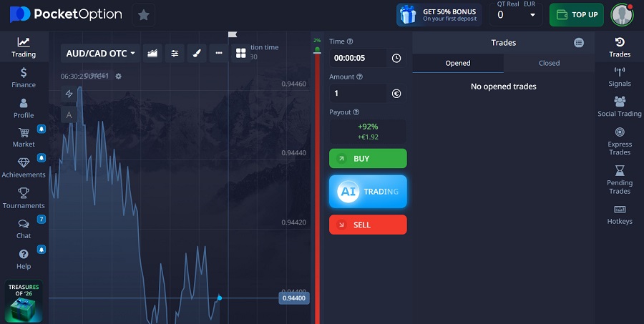The image size is (644, 324).
Task: Click the Payout help question icon
Action: [356, 112]
